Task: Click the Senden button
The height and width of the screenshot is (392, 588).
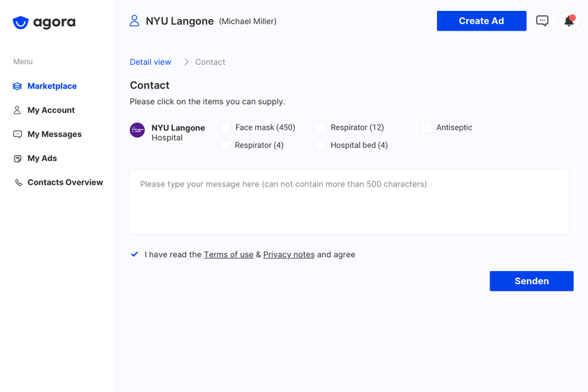Action: coord(531,281)
